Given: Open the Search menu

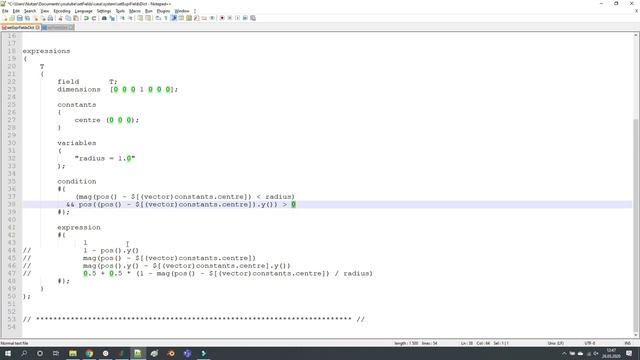Looking at the screenshot, I should tap(30, 11).
